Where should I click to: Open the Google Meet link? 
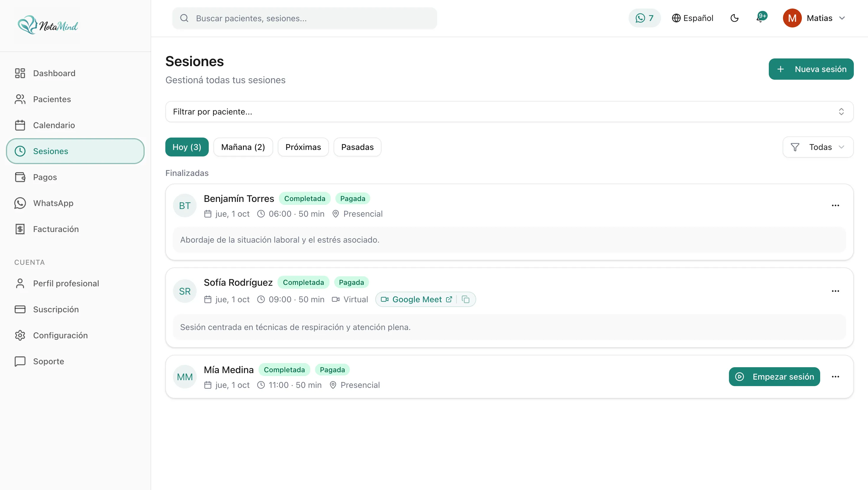pos(417,299)
